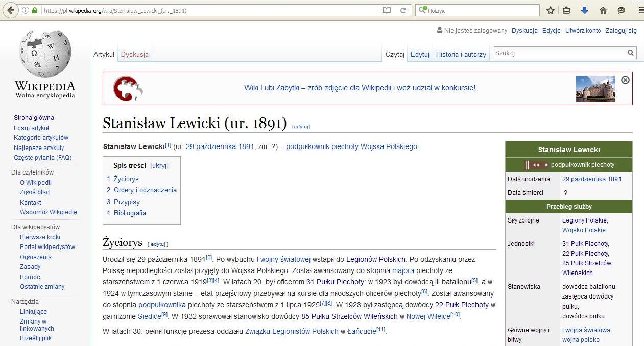Go to the home page icon

tap(603, 10)
